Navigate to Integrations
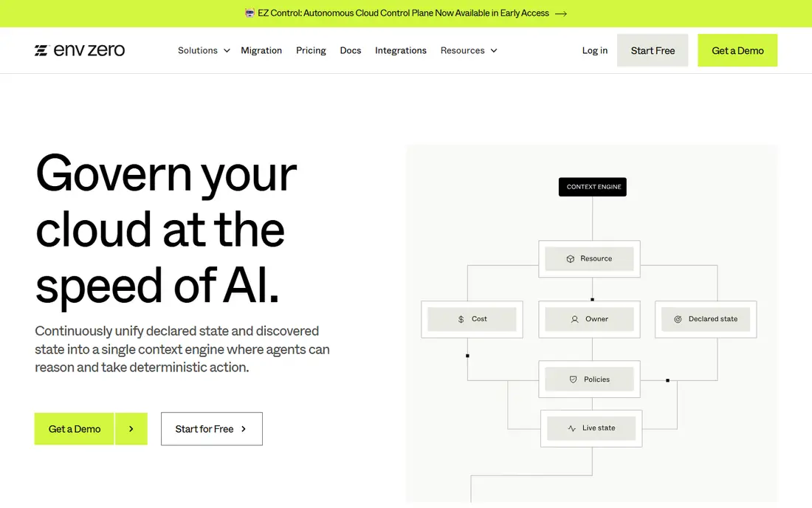812x508 pixels. [401, 50]
